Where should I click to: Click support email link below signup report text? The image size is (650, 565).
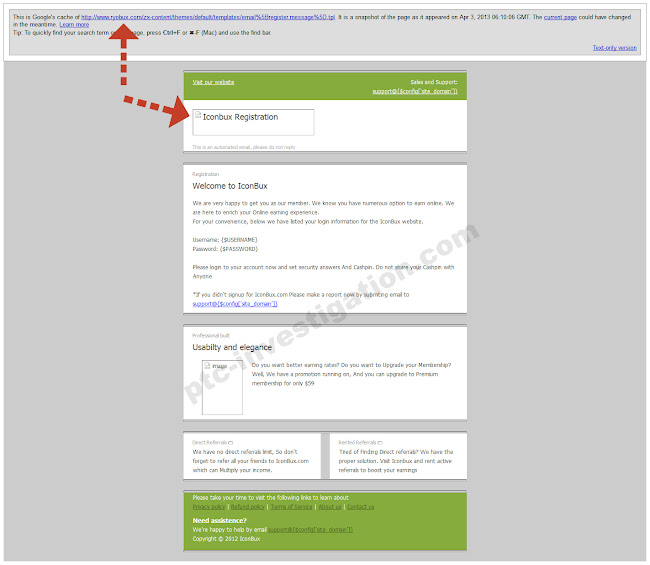tap(235, 304)
